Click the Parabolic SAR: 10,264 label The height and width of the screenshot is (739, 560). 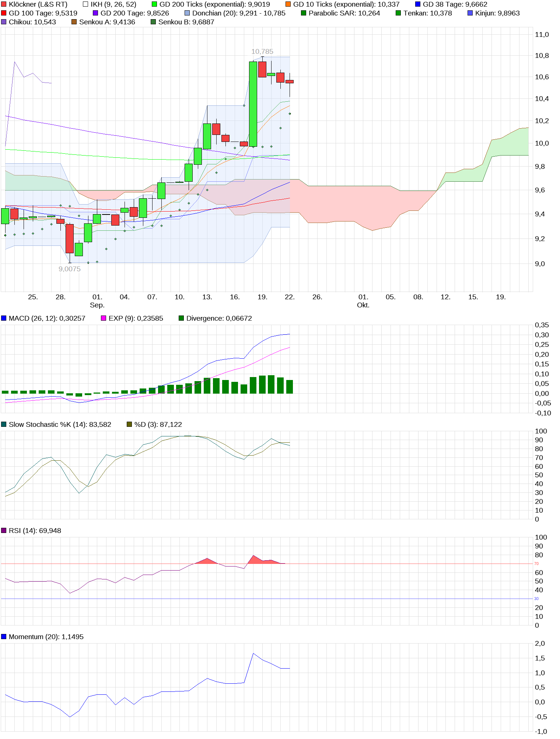(344, 13)
